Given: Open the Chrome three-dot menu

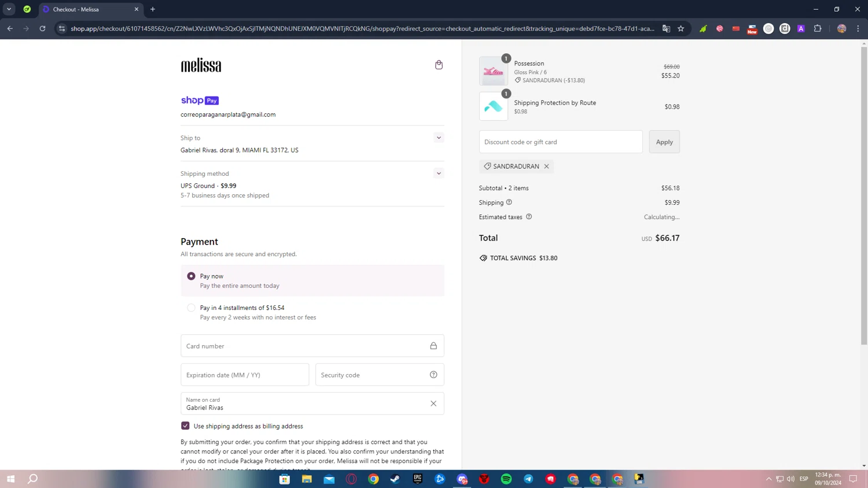Looking at the screenshot, I should (x=858, y=28).
